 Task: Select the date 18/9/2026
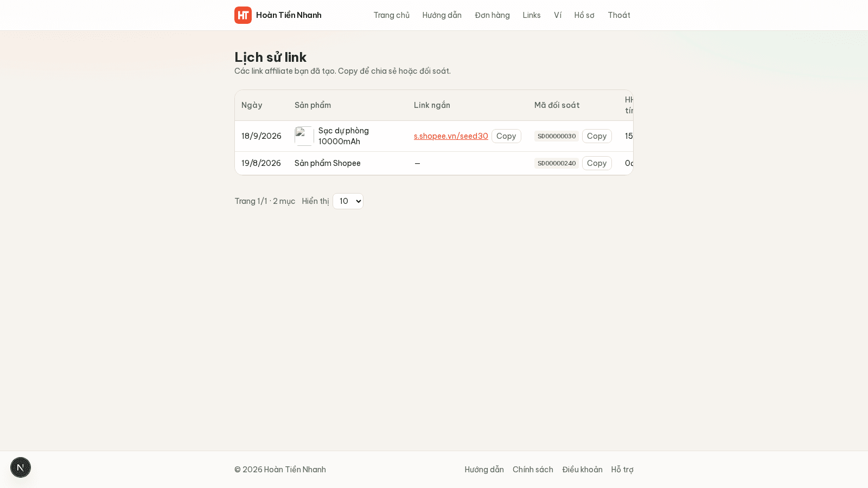coord(261,136)
